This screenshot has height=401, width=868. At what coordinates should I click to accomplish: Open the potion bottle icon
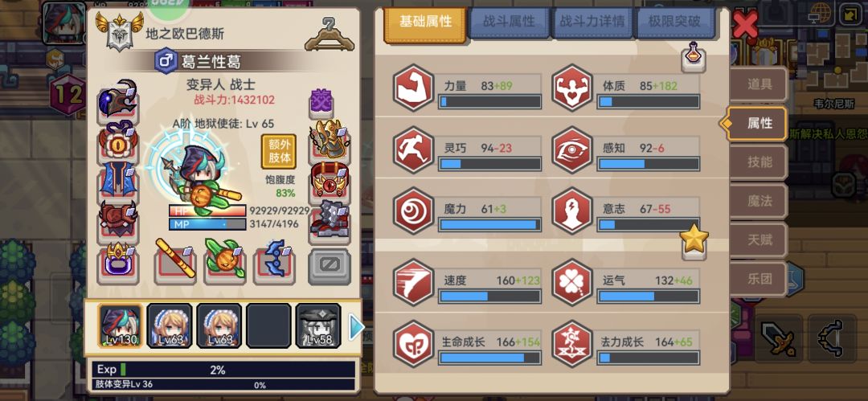(693, 57)
